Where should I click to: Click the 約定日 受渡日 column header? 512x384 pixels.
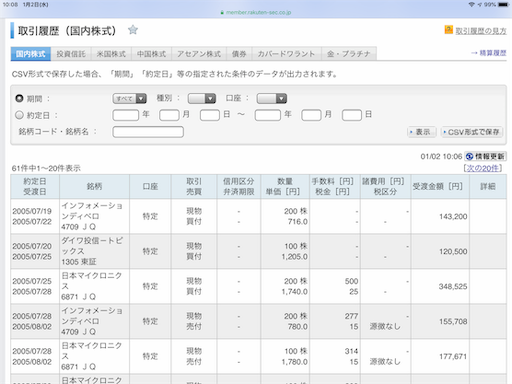click(35, 186)
